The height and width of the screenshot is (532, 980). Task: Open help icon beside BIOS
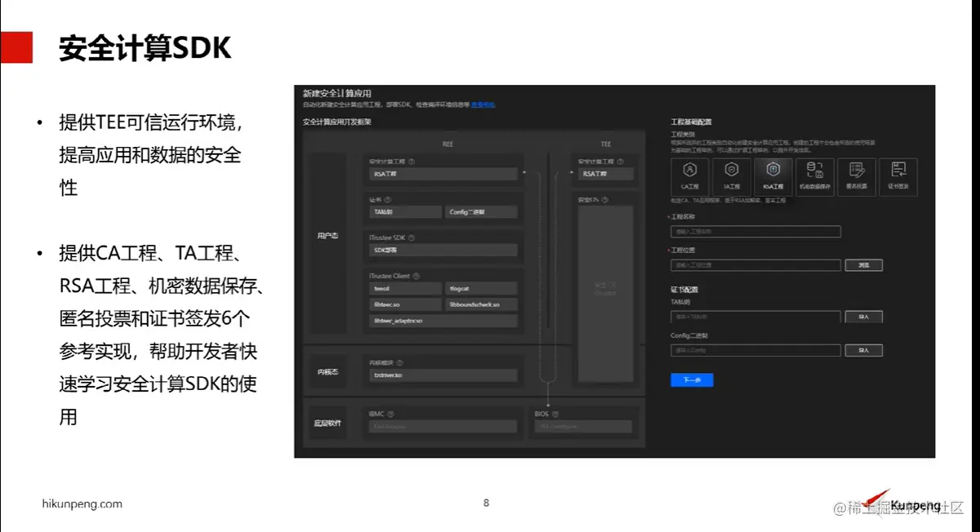(555, 414)
